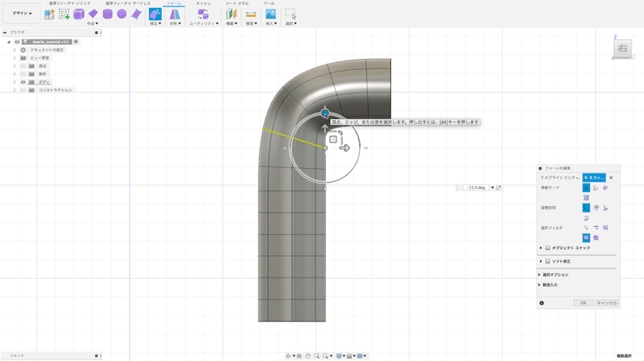
Task: Click the Create Sketch icon
Action: pyautogui.click(x=64, y=14)
